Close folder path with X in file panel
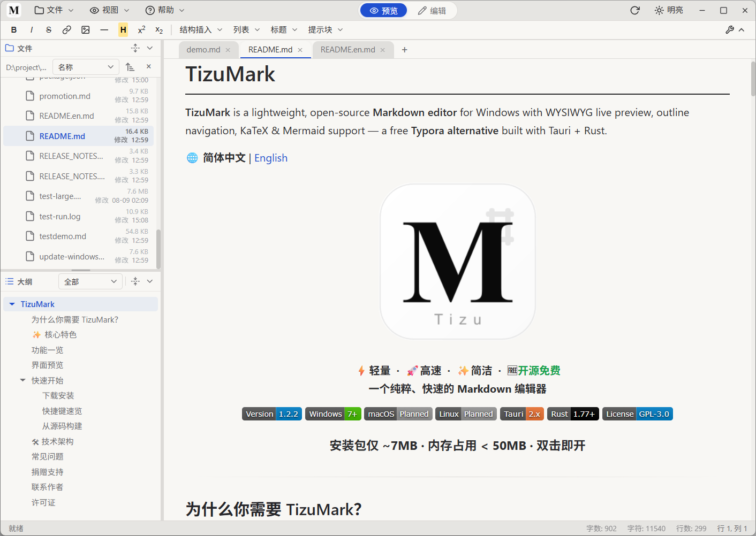This screenshot has height=536, width=756. pos(149,67)
